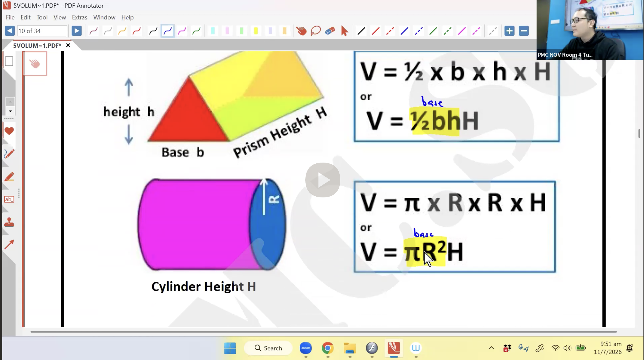
Task: Open Zoom from the taskbar
Action: (306, 348)
